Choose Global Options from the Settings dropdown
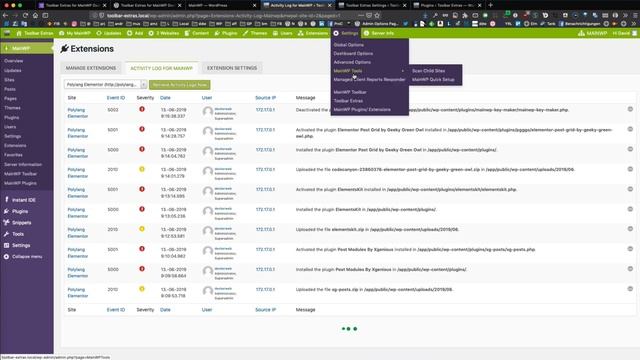 point(349,45)
